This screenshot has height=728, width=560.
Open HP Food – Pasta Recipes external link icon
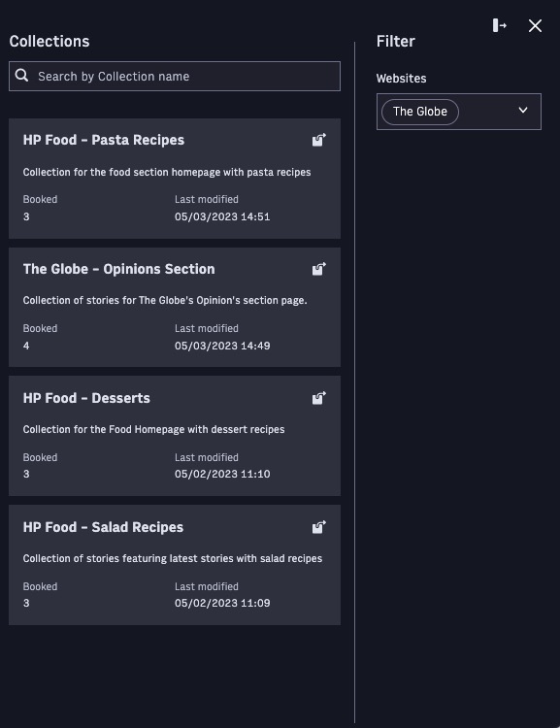[319, 140]
